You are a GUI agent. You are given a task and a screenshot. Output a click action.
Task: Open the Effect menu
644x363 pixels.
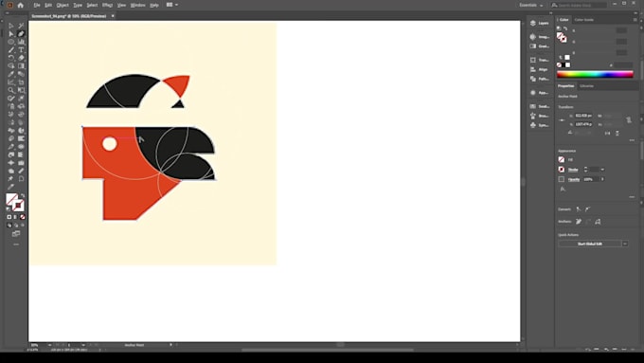point(107,5)
